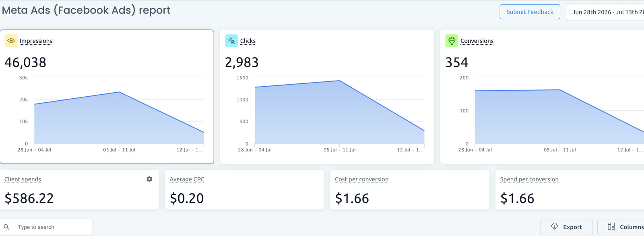Select the $0.20 average CPC value

click(x=187, y=198)
